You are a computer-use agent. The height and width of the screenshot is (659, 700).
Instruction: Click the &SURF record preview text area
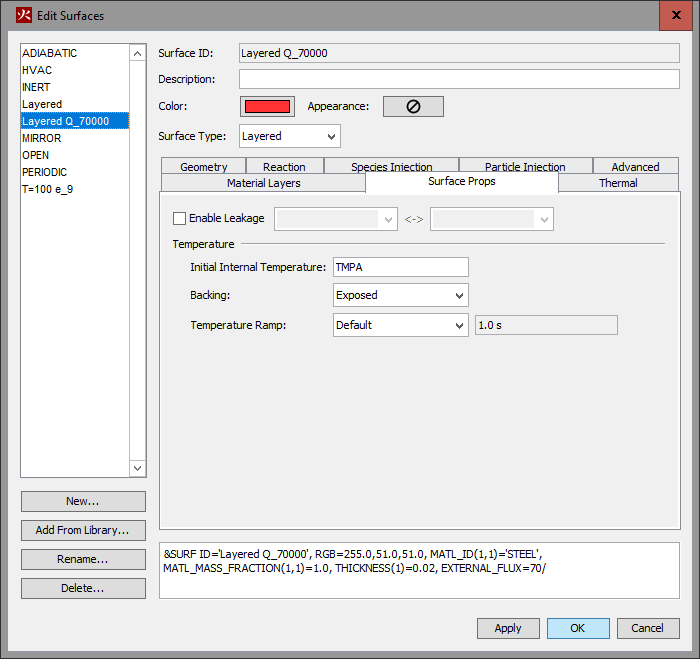click(x=419, y=571)
